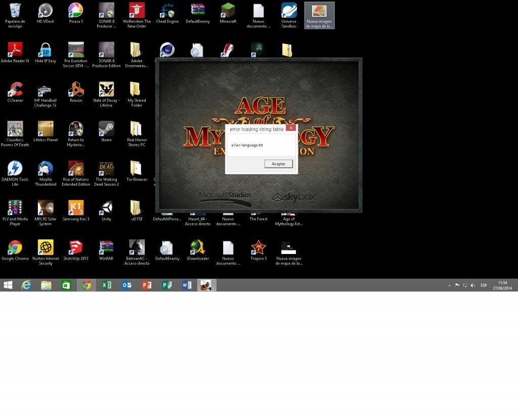
Task: Select the Steam desktop icon
Action: (106, 132)
